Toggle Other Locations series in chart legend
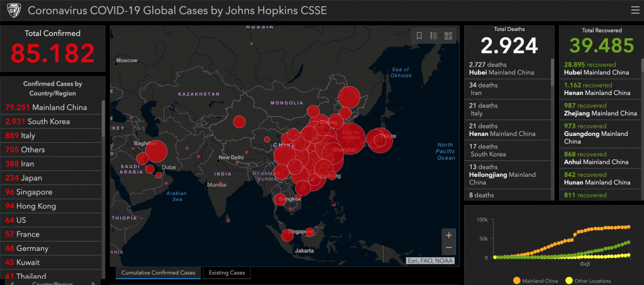 (587, 281)
